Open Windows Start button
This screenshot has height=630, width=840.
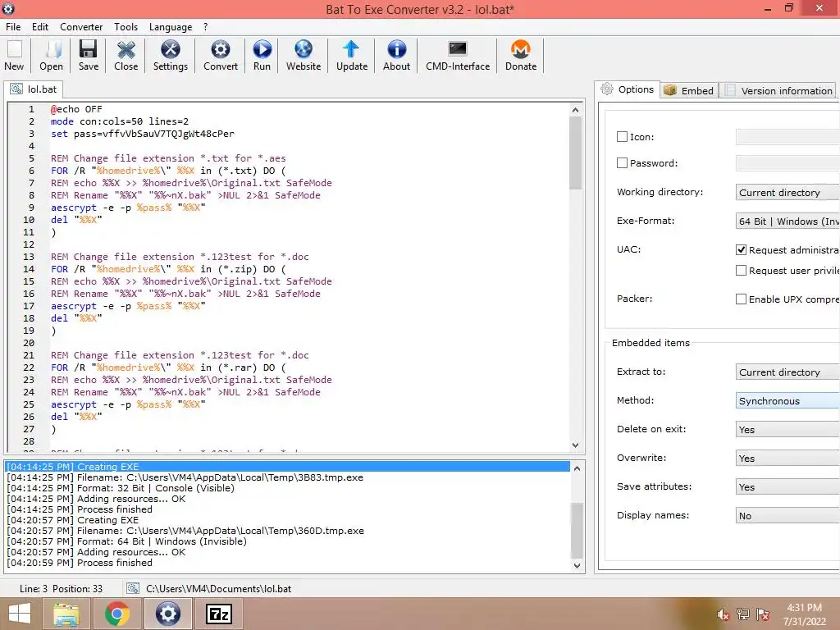point(20,614)
